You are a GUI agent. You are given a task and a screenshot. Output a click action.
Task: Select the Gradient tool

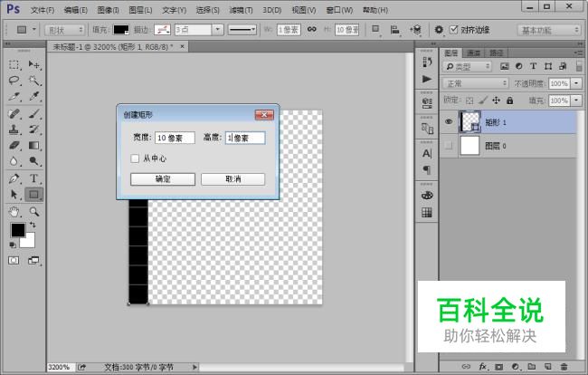coord(34,145)
